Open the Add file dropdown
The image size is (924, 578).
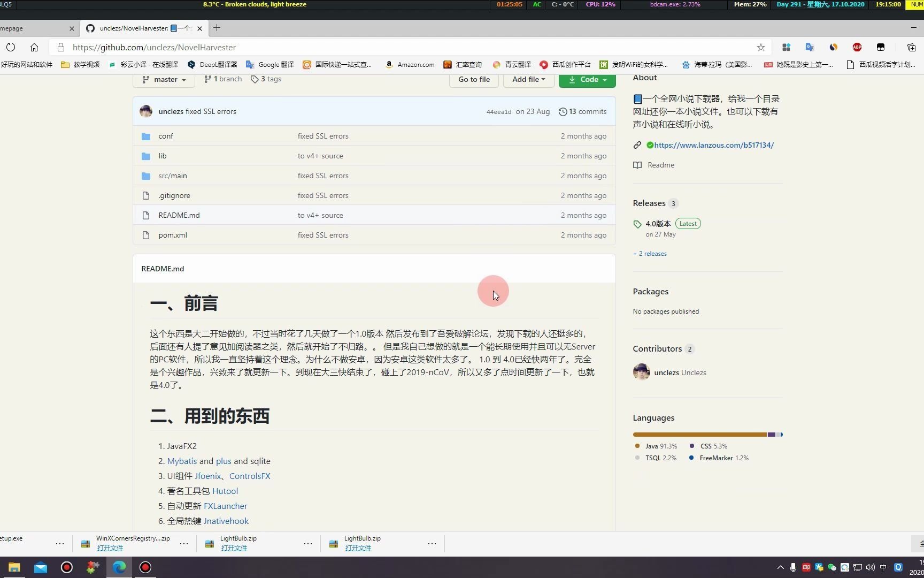528,79
